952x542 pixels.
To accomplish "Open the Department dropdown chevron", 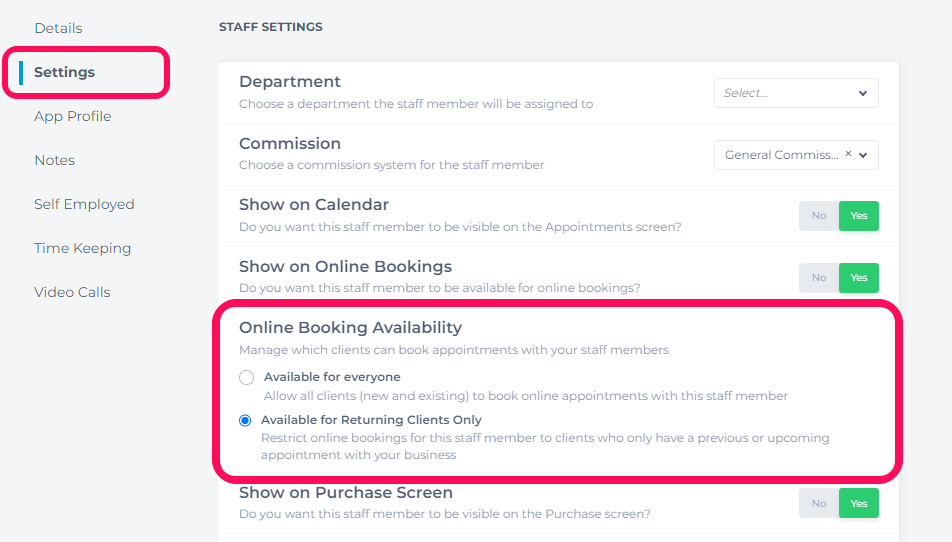I will (863, 93).
